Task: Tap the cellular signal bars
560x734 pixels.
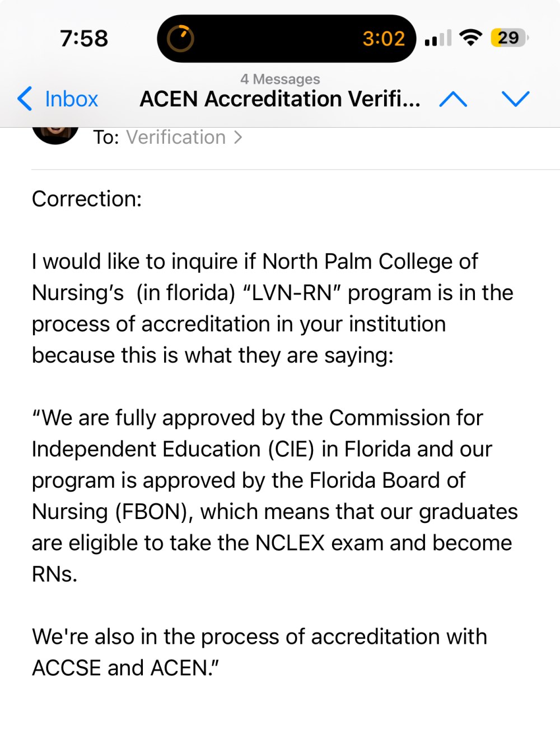Action: (x=438, y=38)
